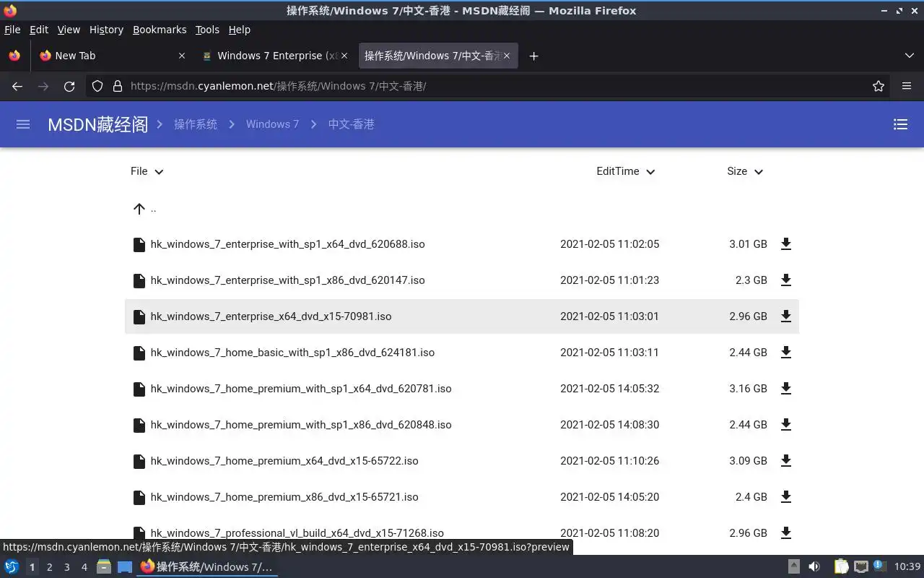Image resolution: width=924 pixels, height=578 pixels.
Task: Open the pinned Firefox tab
Action: point(14,56)
